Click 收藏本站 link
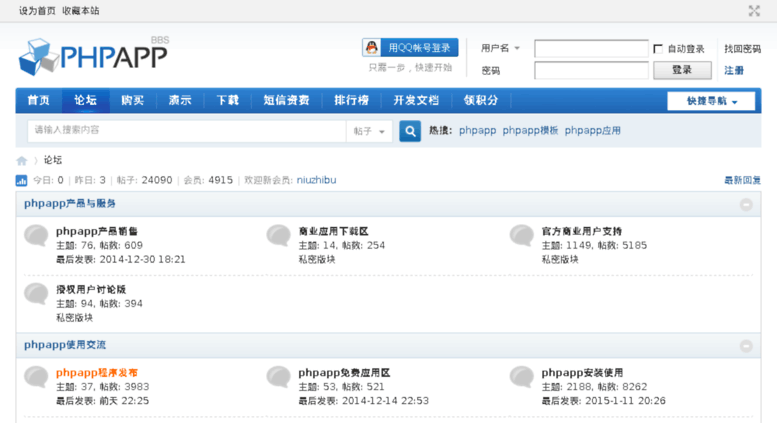 [81, 11]
